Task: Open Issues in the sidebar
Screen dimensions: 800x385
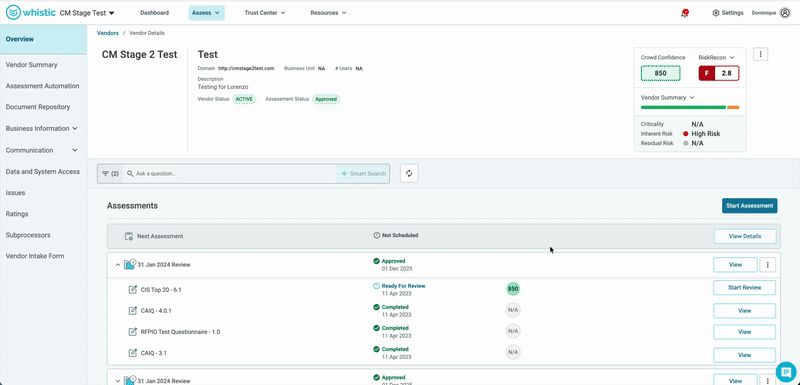Action: (x=15, y=193)
